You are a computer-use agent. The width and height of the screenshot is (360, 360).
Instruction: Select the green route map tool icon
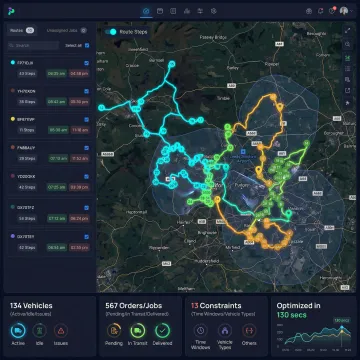[348, 58]
